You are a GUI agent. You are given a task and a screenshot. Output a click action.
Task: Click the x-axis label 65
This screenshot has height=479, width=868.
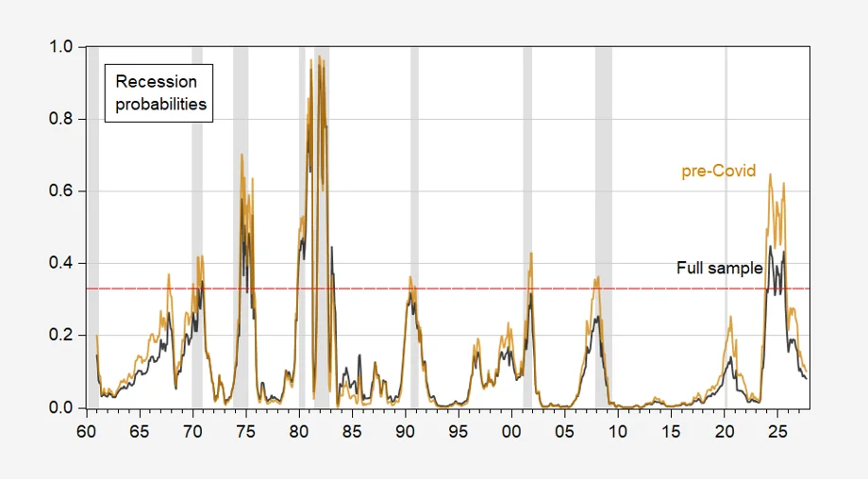click(x=140, y=432)
